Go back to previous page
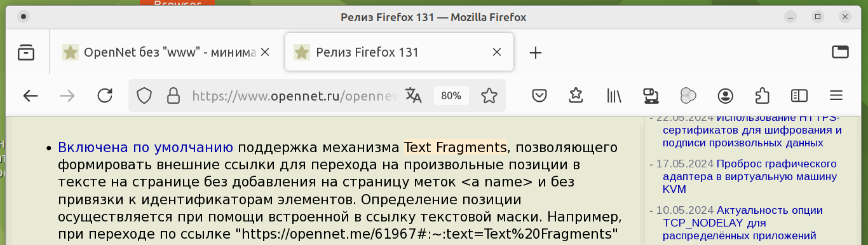This screenshot has height=245, width=868. click(31, 96)
